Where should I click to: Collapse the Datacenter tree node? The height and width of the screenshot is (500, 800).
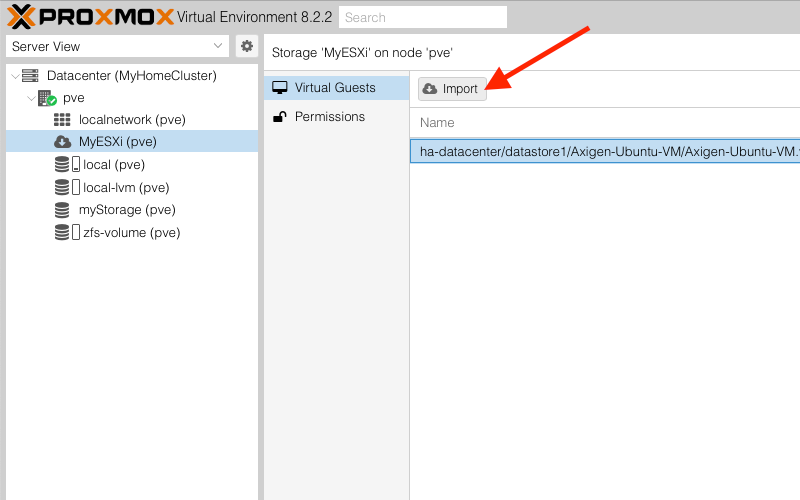click(x=15, y=76)
